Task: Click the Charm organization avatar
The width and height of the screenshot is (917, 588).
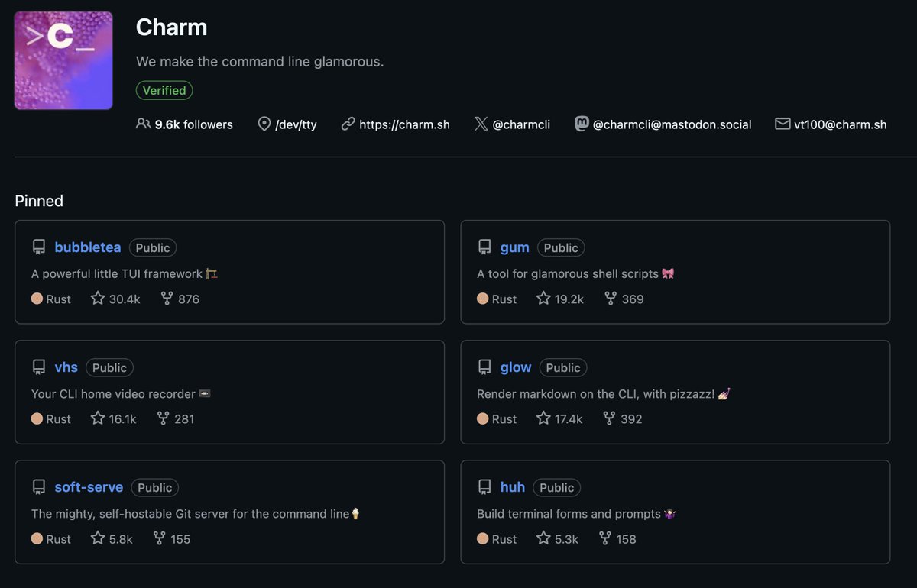Action: click(x=63, y=60)
